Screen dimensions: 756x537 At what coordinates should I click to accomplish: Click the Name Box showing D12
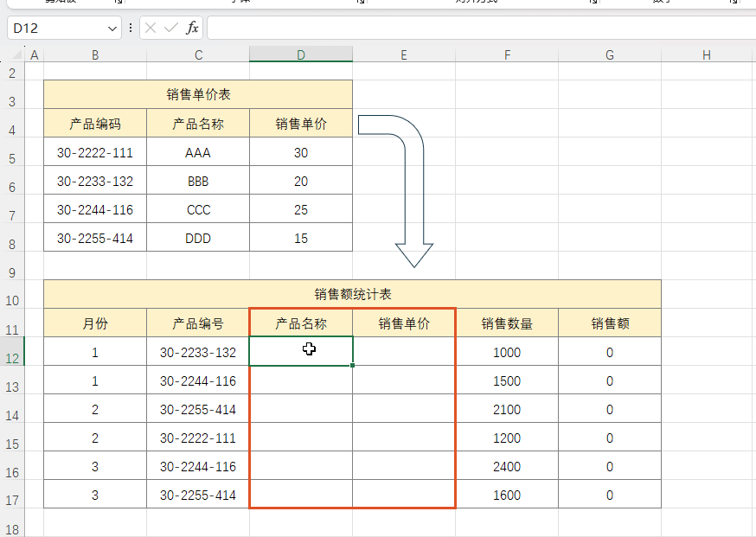(64, 28)
